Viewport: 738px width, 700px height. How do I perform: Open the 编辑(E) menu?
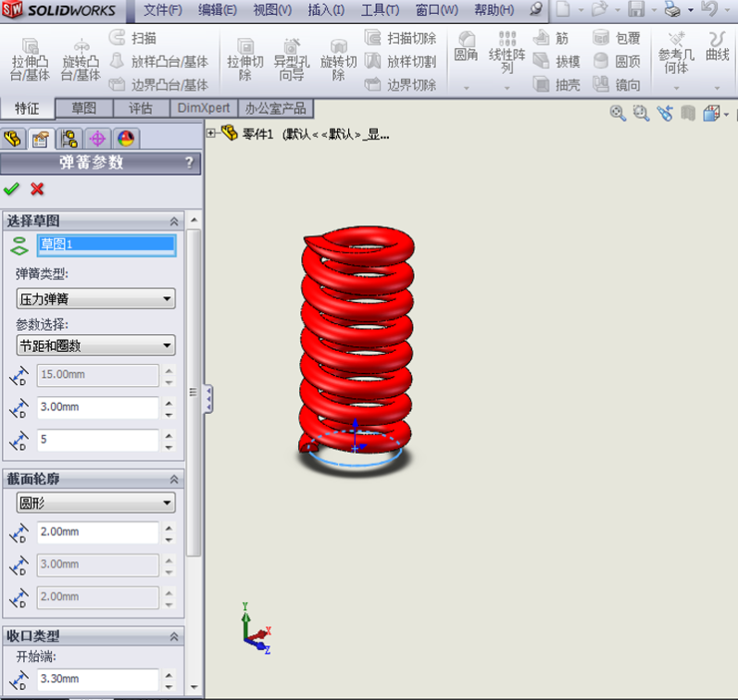coord(218,10)
